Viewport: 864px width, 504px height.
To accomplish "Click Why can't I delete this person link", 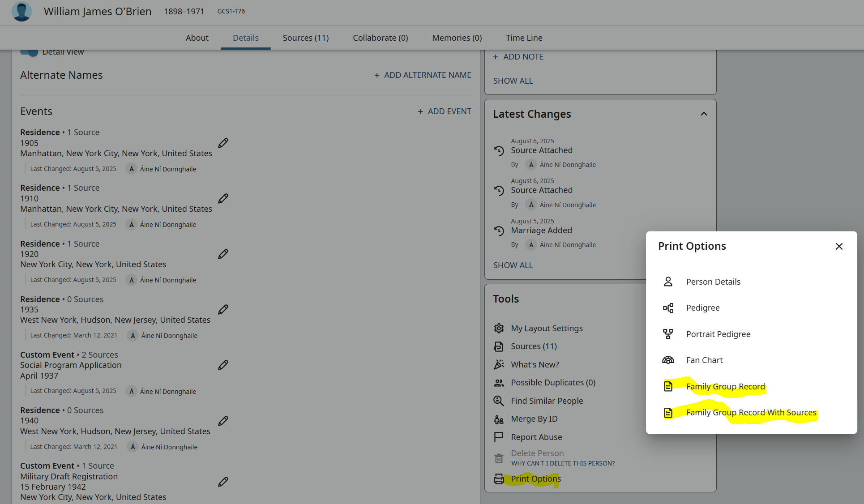I will [x=563, y=463].
